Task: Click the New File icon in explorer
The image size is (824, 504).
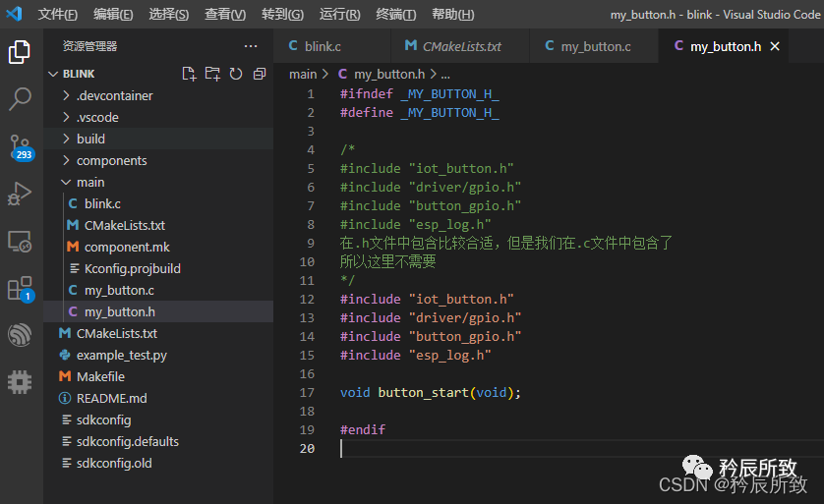Action: pos(190,74)
